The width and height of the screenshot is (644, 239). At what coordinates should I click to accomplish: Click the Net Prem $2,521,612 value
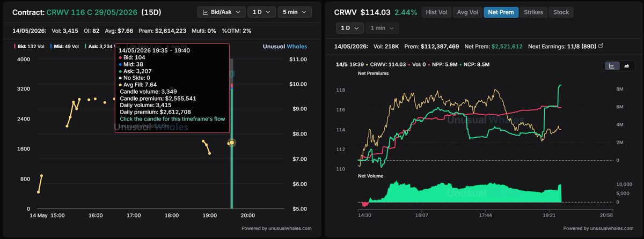click(x=493, y=47)
